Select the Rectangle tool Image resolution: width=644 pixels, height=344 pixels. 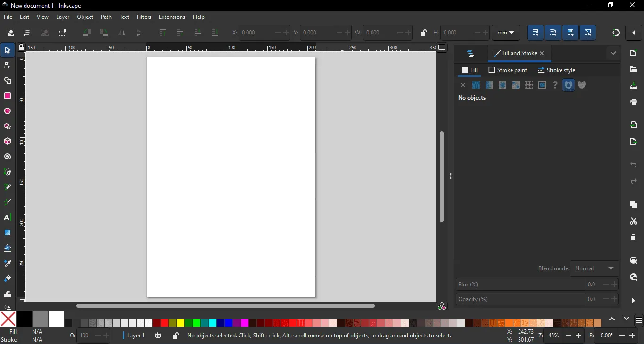click(x=8, y=96)
